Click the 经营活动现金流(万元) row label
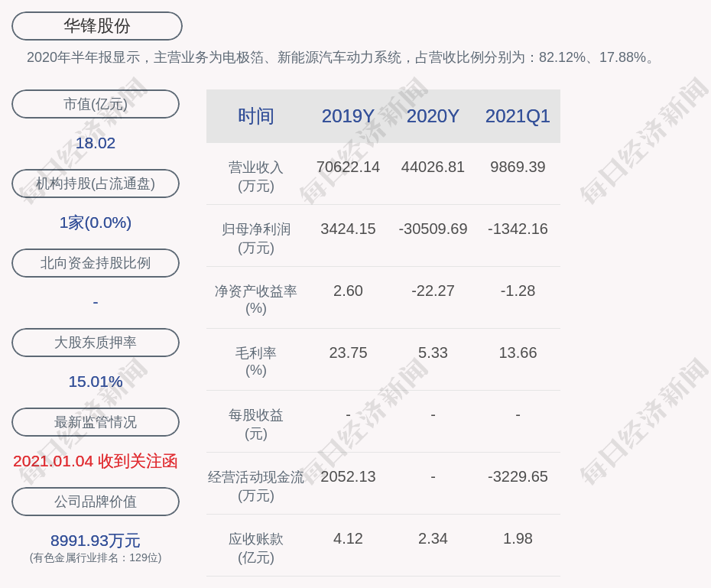 256,486
